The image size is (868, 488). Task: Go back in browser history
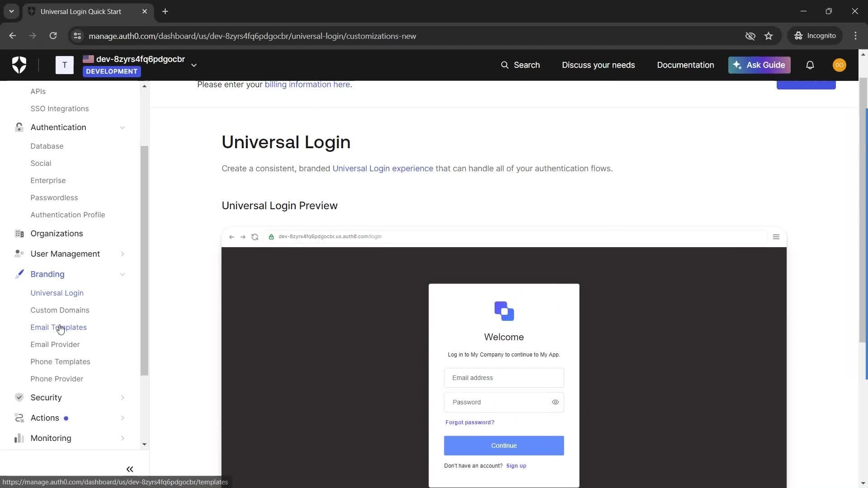12,36
